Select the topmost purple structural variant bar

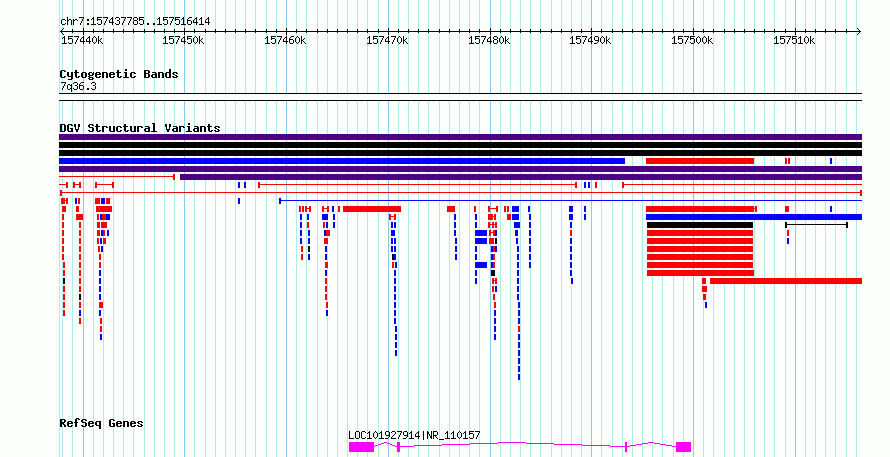[460, 137]
